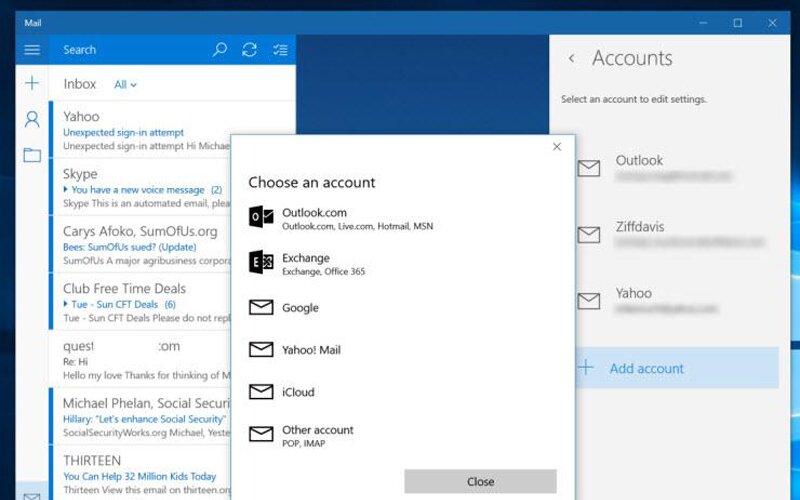This screenshot has height=500, width=800.
Task: Open Skype email in inbox list
Action: (140, 187)
